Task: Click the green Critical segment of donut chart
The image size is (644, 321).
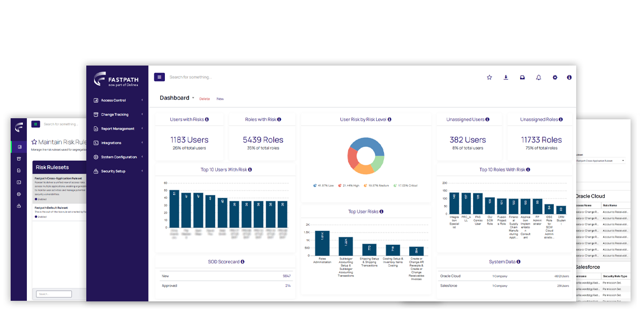Action: click(378, 165)
